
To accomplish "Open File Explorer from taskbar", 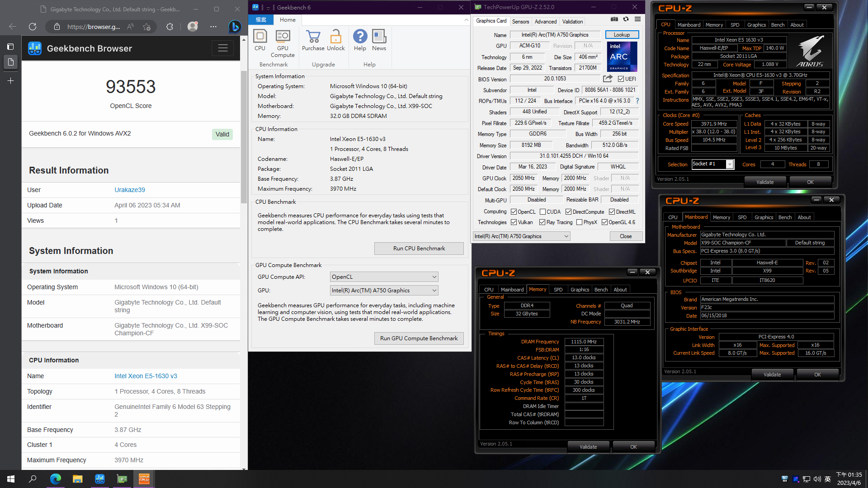I will pos(77,479).
